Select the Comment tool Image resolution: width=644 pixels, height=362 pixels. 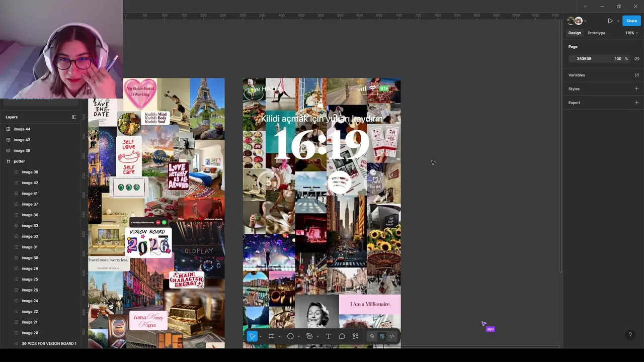click(342, 336)
